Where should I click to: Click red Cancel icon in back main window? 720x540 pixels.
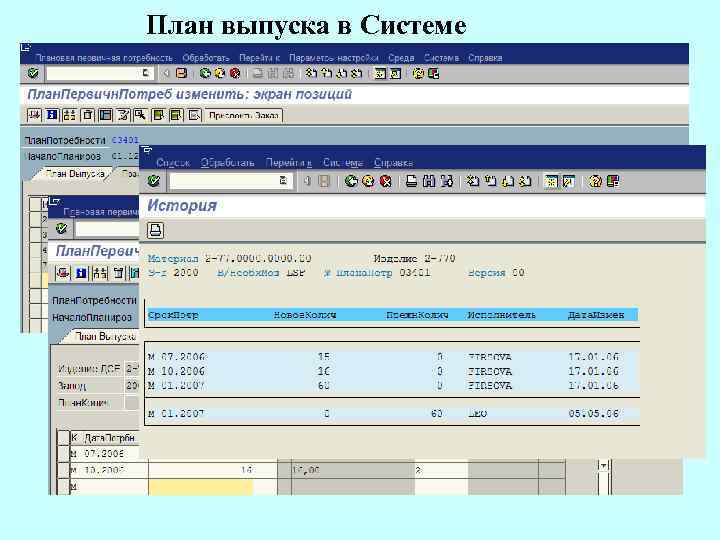(x=235, y=73)
